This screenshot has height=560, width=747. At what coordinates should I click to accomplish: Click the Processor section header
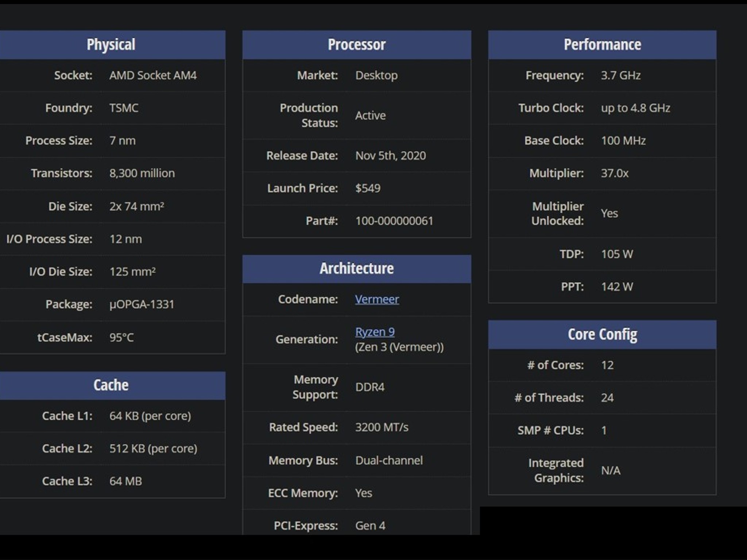point(357,44)
